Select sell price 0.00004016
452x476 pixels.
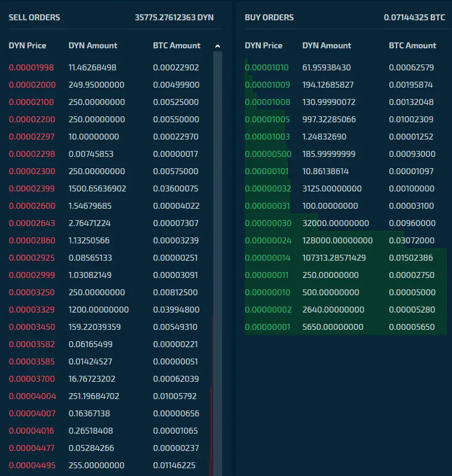pos(31,431)
